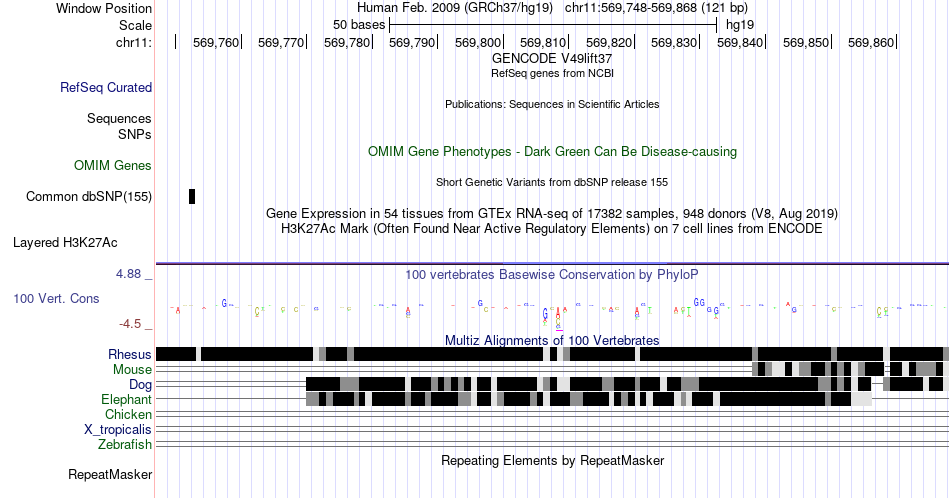
Task: Click the Sequences track label
Action: (119, 118)
